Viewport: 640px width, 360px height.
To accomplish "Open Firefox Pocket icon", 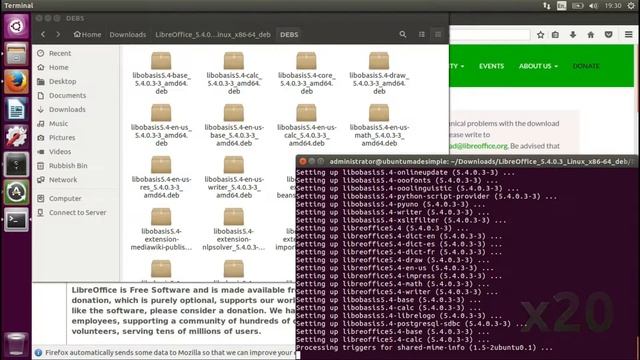I will coord(609,35).
